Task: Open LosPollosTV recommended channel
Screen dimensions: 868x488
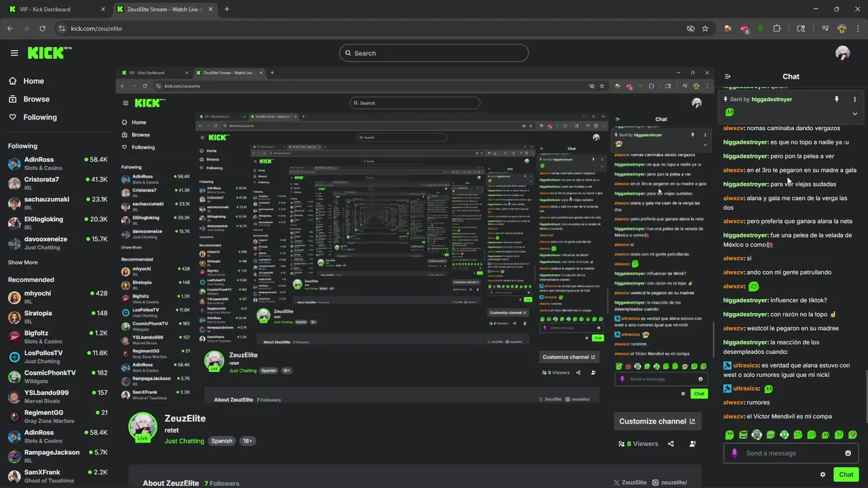Action: tap(57, 357)
